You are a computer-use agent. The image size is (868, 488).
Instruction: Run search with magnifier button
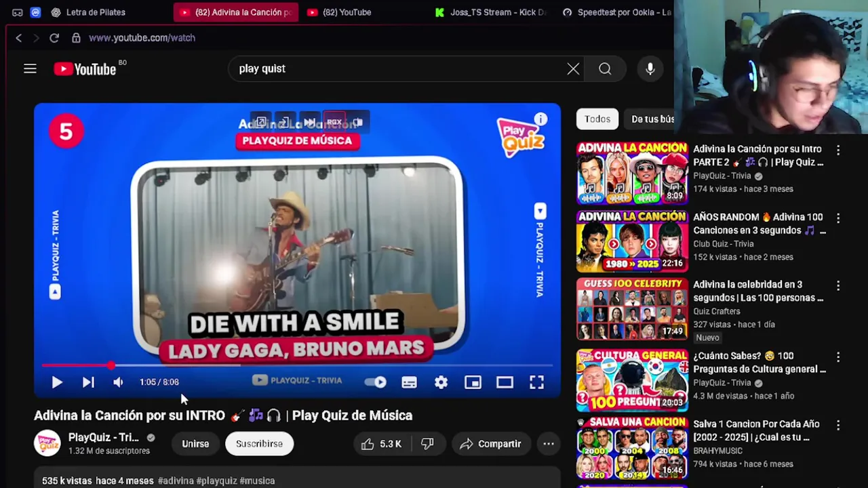pos(605,68)
